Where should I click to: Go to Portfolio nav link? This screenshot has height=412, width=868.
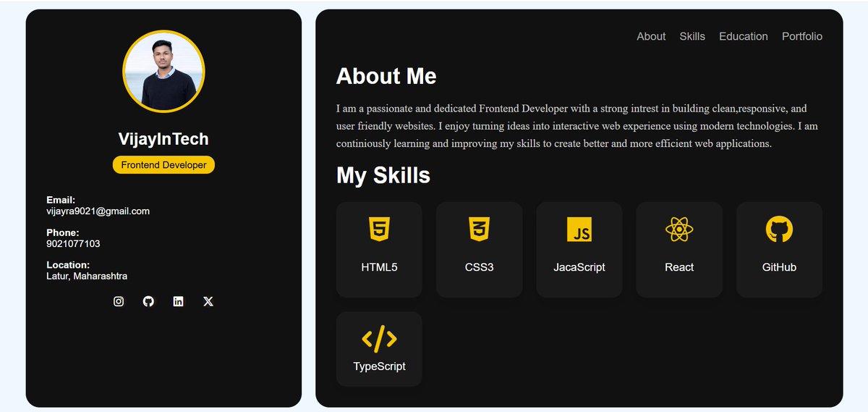pyautogui.click(x=802, y=36)
